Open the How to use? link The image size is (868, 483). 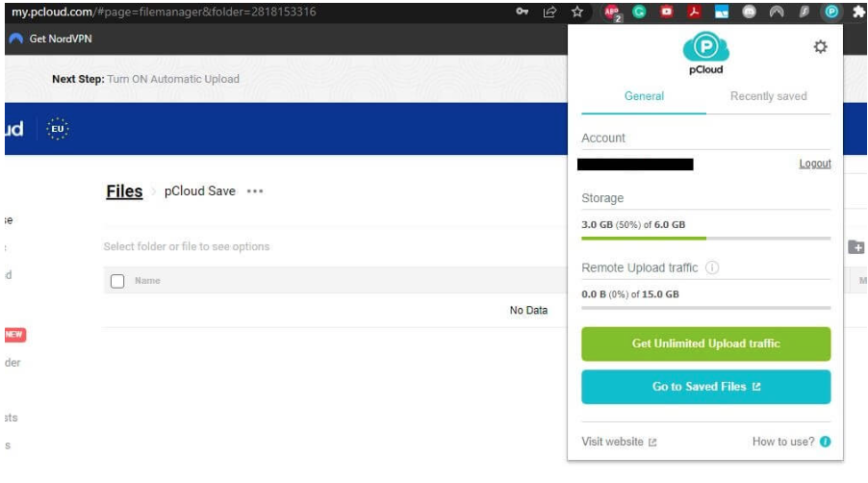tap(783, 442)
